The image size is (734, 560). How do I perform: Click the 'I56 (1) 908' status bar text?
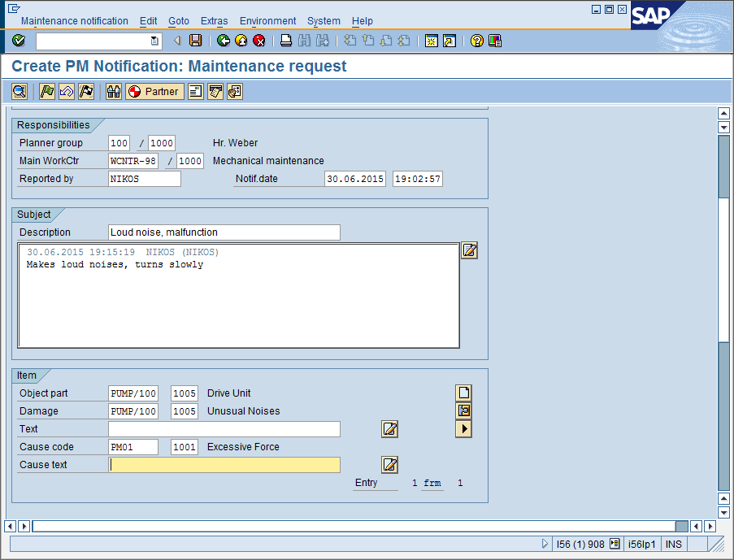[x=580, y=544]
